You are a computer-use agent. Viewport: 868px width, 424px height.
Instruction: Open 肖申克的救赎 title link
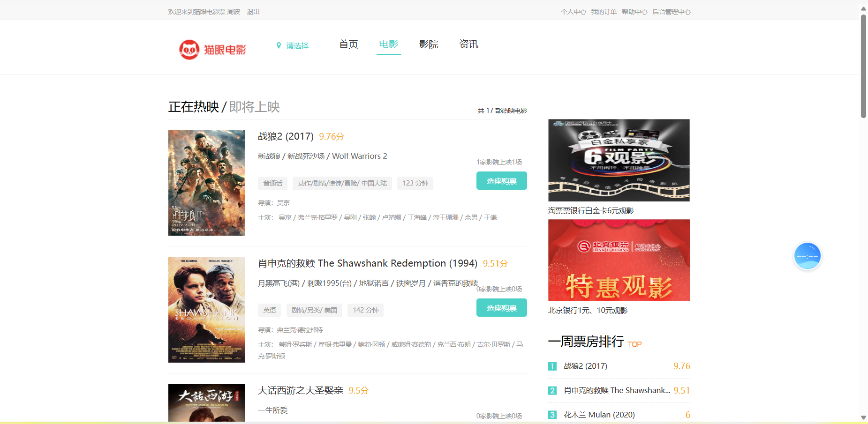(368, 263)
